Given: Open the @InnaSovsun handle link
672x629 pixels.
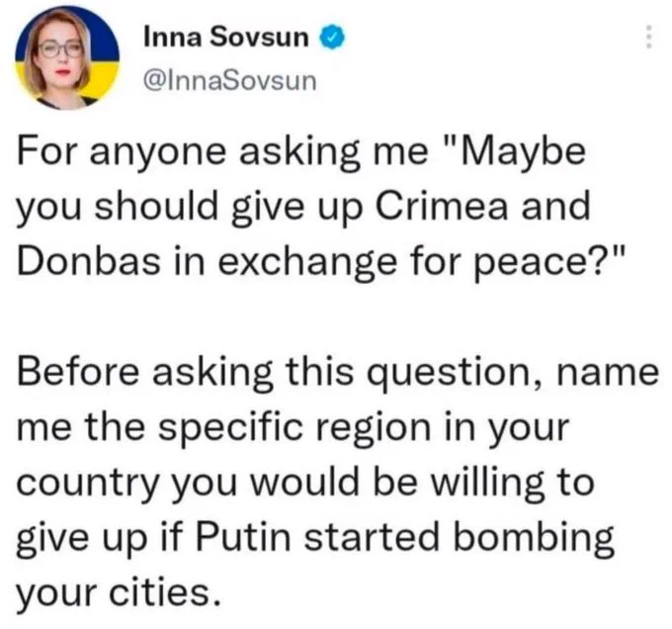Looking at the screenshot, I should tap(230, 81).
